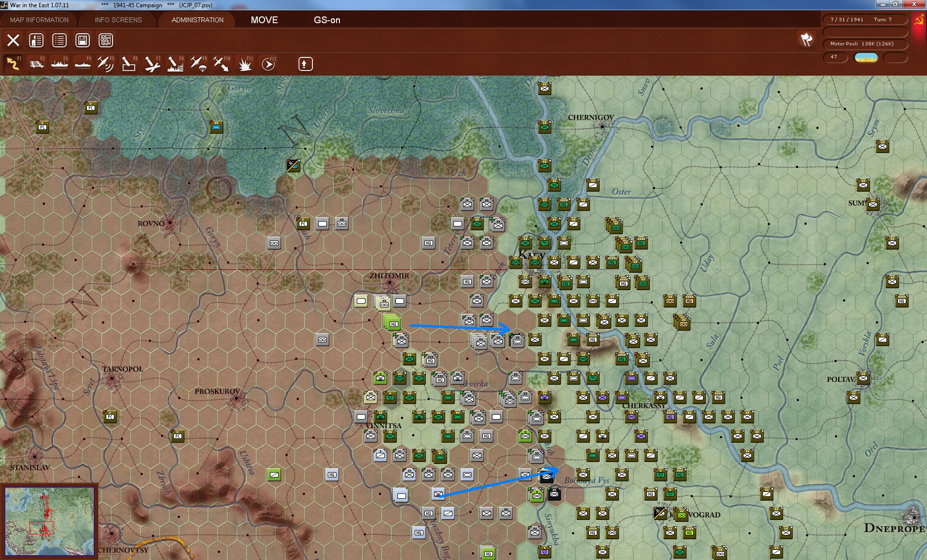Click the F11 explosion icon

coord(245,64)
